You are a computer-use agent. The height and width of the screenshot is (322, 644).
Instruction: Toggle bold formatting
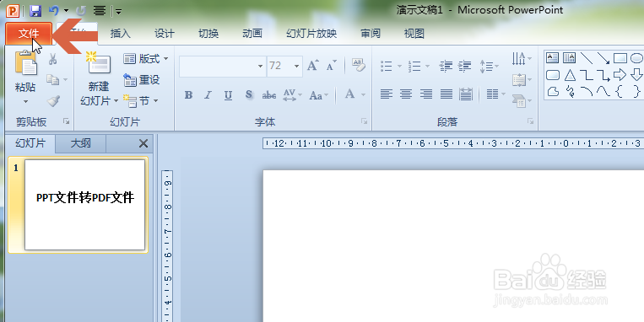188,95
